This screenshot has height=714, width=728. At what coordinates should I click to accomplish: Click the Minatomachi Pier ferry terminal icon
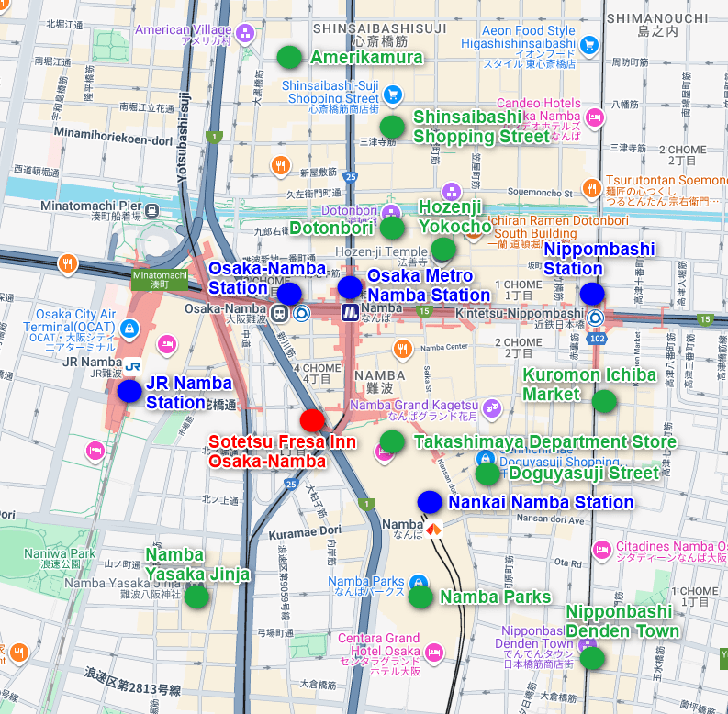click(151, 211)
